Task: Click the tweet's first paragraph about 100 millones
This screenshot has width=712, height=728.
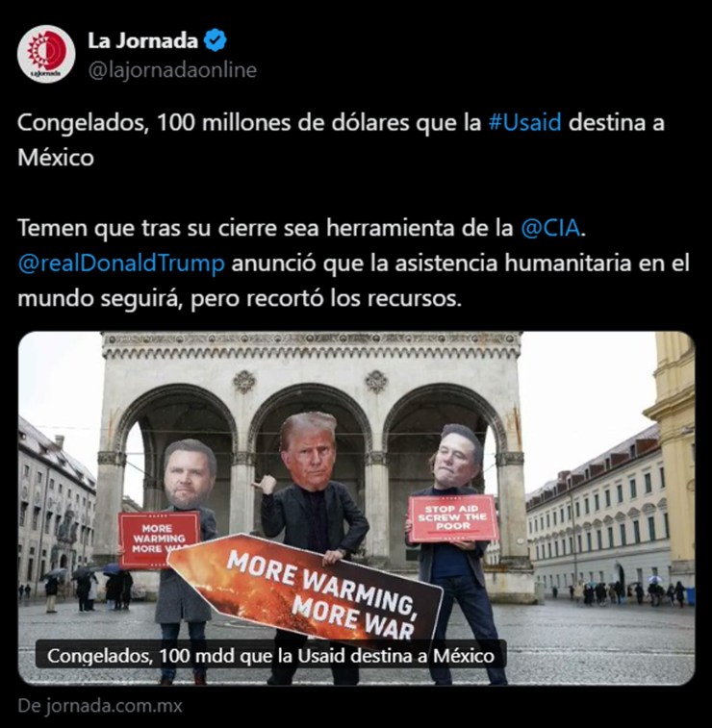Action: tap(341, 139)
